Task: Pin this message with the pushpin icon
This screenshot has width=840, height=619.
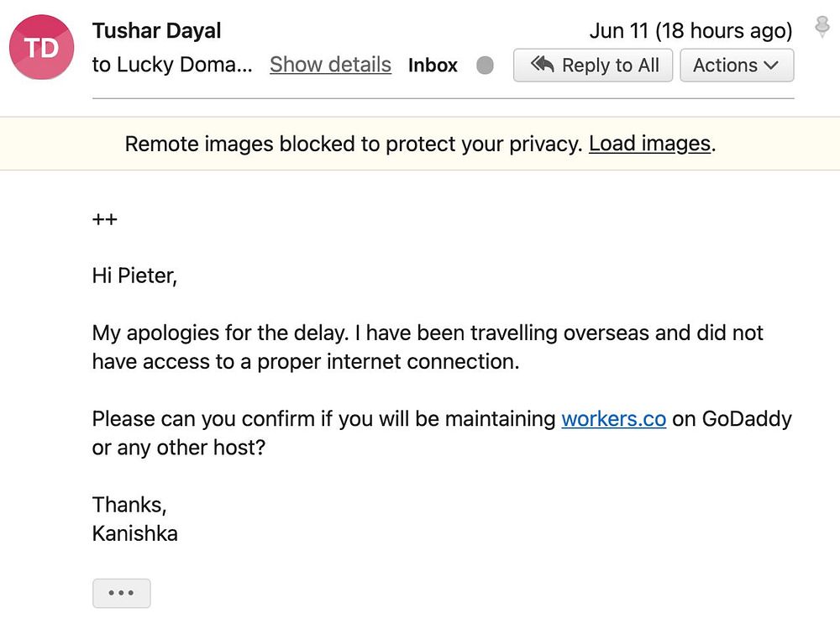Action: pos(822,27)
